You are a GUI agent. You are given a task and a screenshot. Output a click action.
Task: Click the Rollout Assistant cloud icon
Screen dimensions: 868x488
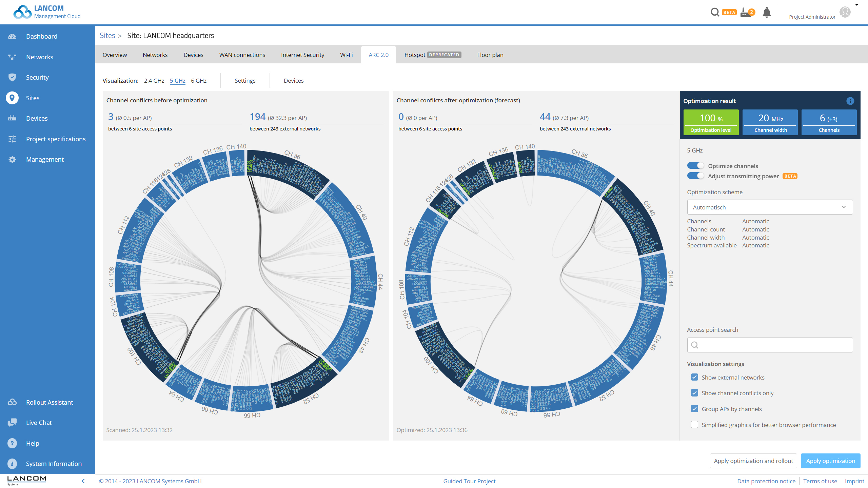click(12, 402)
